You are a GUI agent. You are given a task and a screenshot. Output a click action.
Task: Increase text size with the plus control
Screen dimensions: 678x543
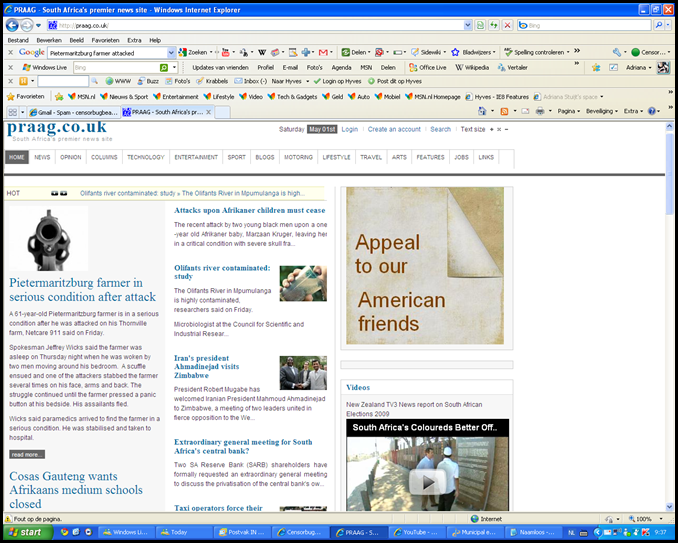(x=492, y=129)
